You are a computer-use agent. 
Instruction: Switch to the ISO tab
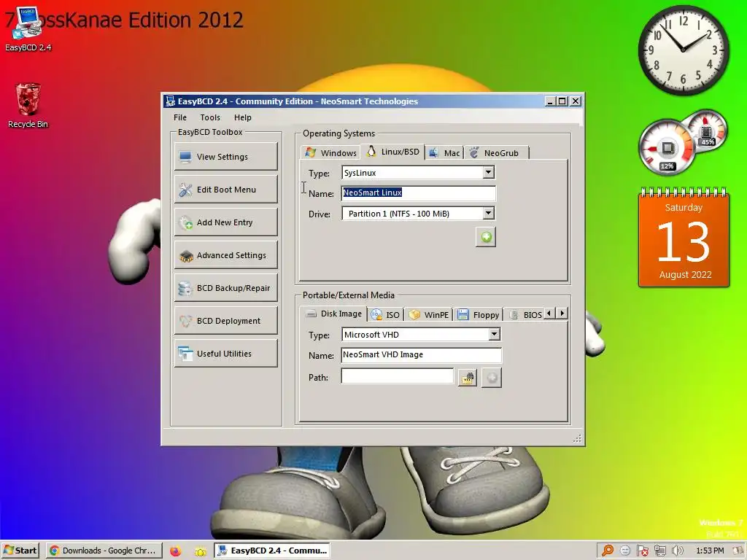[385, 315]
